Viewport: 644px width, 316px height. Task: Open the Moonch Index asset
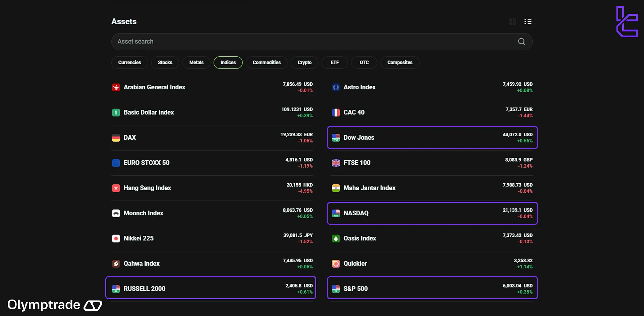pyautogui.click(x=212, y=213)
